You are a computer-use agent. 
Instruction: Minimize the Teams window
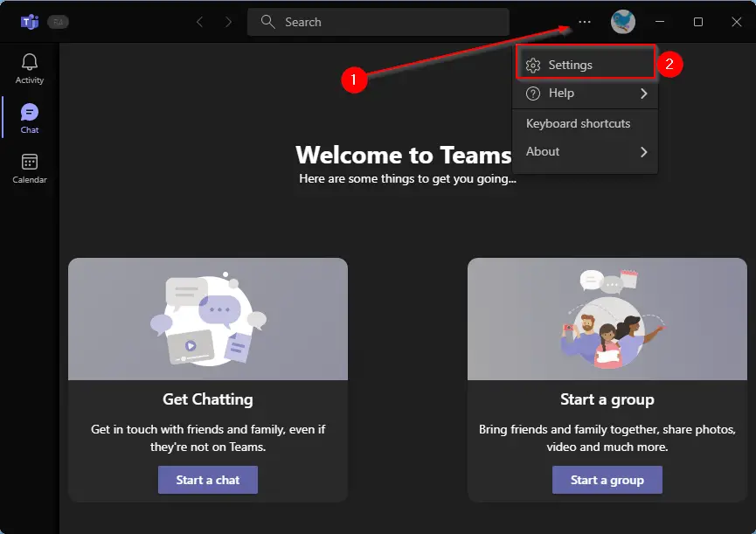point(660,22)
